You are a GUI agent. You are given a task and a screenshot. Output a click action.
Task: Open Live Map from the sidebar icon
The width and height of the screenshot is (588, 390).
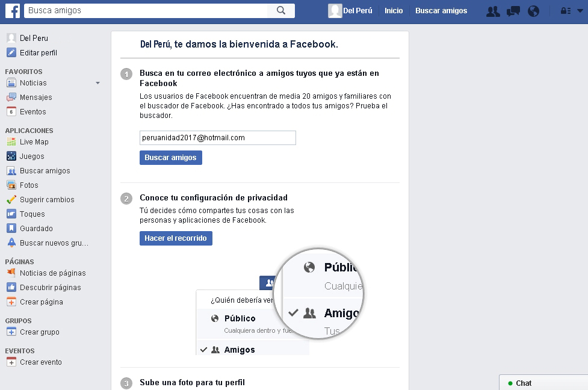click(x=10, y=141)
